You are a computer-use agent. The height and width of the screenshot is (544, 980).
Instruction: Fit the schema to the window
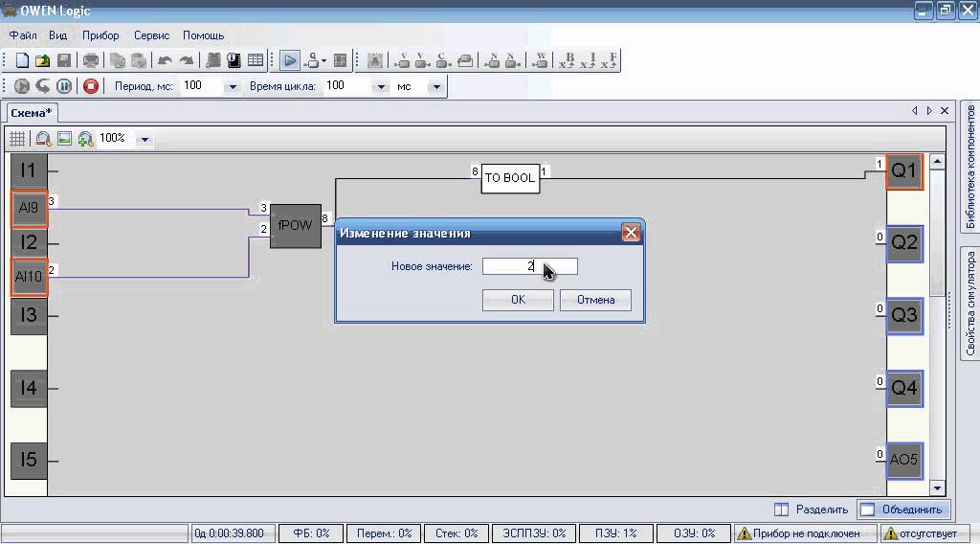pos(64,138)
